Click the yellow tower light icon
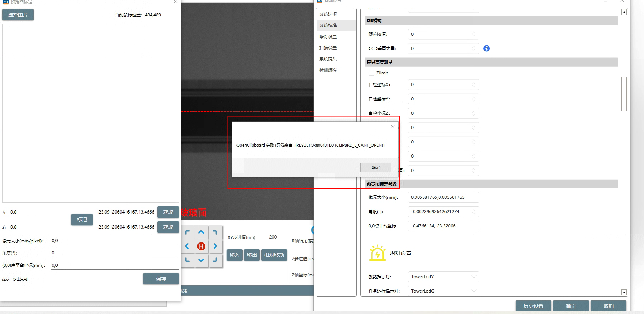Screen dimensions: 644x314 coord(377,253)
